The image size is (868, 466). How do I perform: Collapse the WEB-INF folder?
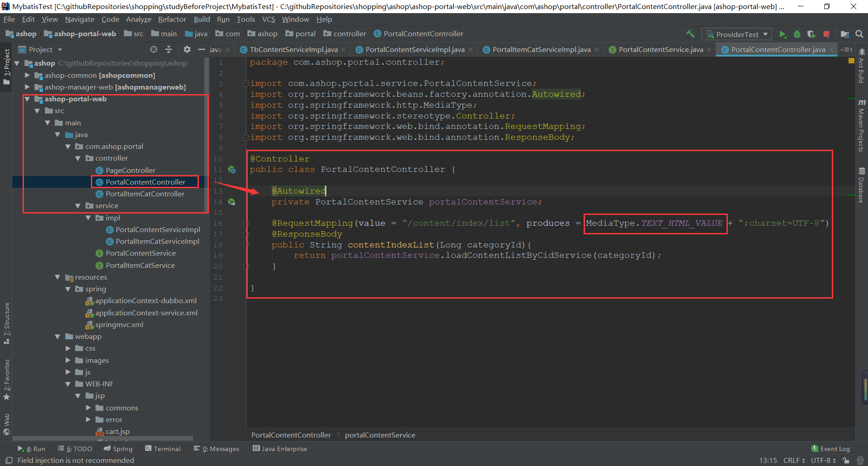68,384
